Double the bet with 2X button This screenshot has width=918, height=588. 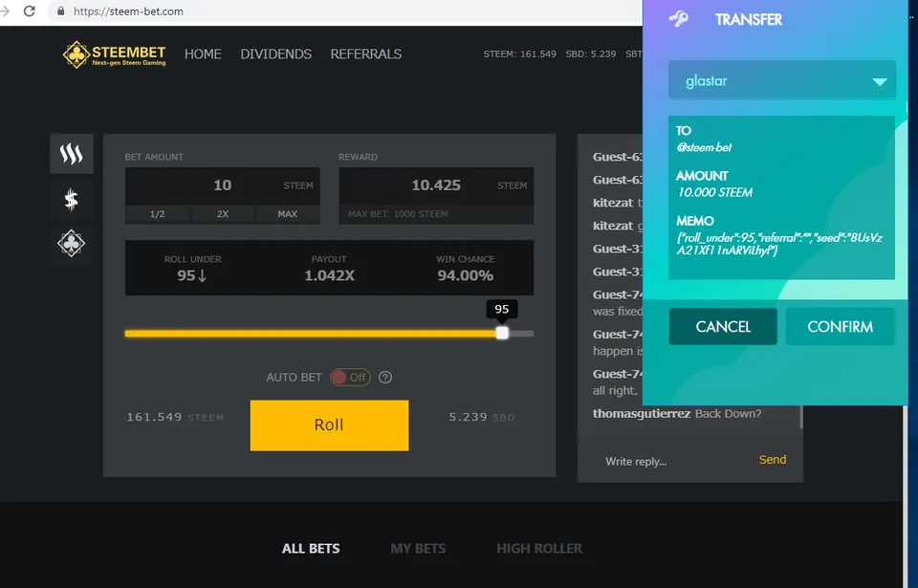click(223, 214)
